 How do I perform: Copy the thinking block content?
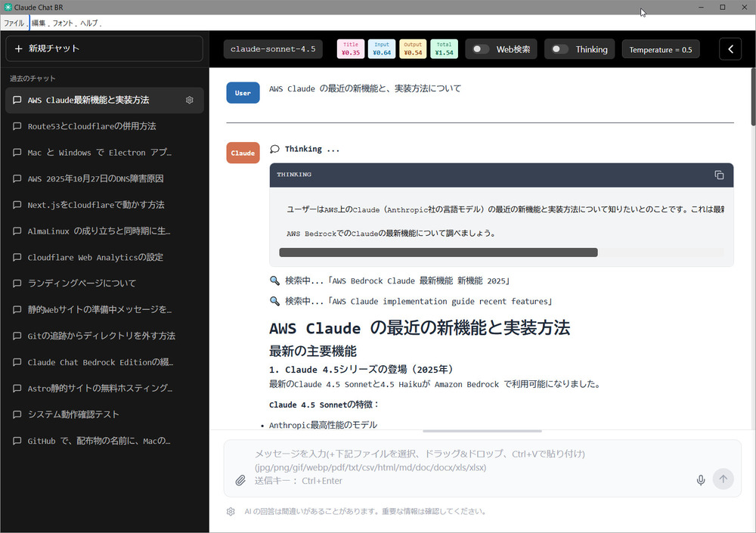click(719, 175)
